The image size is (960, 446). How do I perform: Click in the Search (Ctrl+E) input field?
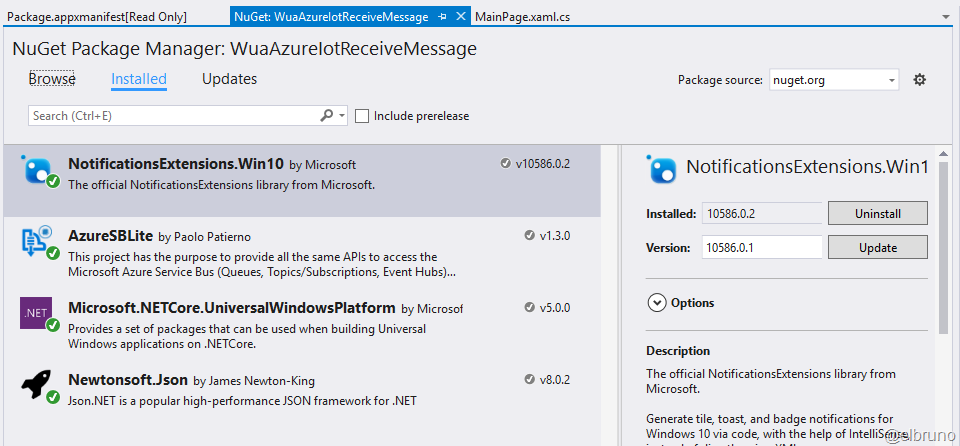[170, 116]
